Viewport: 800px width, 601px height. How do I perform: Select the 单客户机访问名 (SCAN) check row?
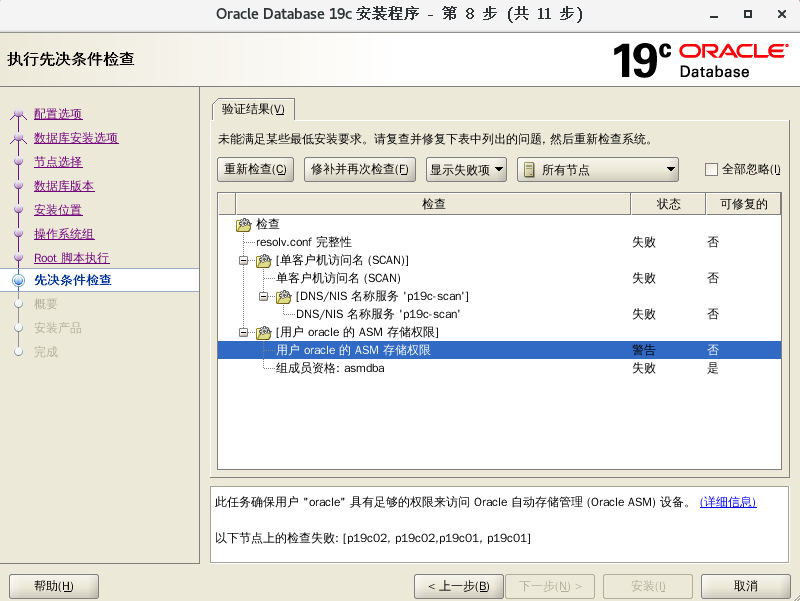pyautogui.click(x=499, y=278)
